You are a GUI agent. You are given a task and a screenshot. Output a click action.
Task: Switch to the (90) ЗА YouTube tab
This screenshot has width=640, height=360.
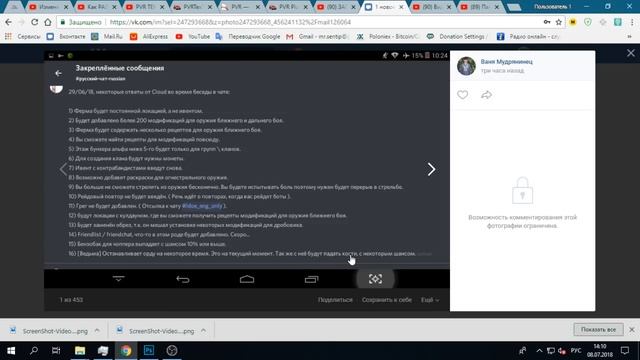point(337,7)
